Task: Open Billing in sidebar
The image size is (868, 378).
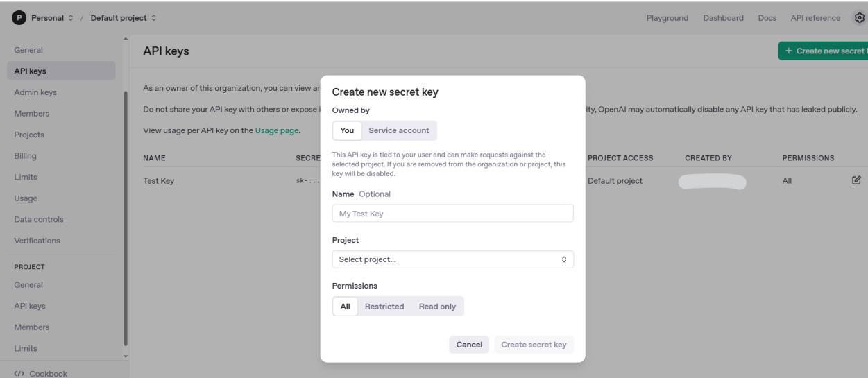Action: pyautogui.click(x=61, y=156)
